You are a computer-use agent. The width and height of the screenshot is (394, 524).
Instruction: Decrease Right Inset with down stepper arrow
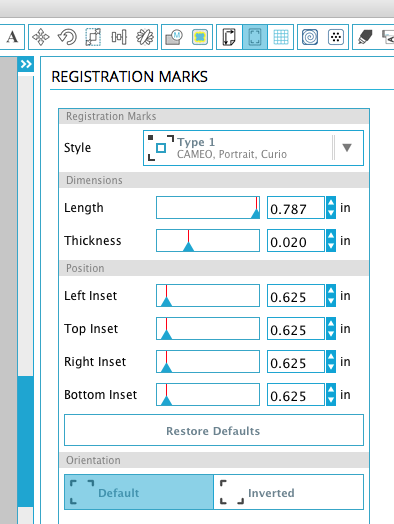click(331, 367)
